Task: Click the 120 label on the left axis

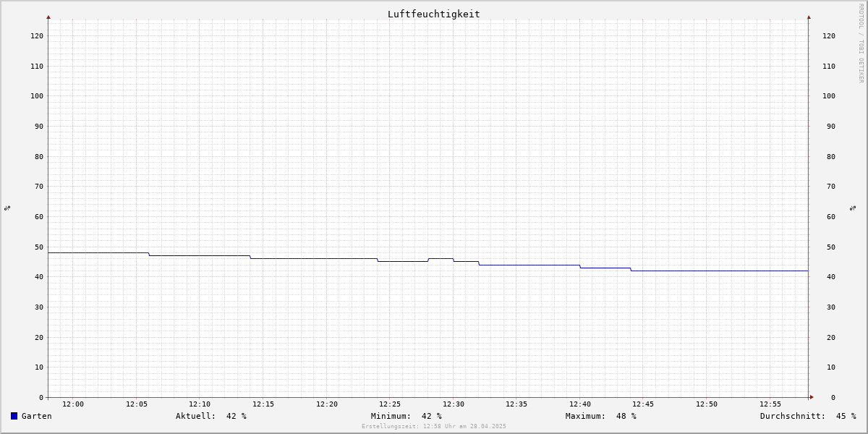Action: coord(37,35)
